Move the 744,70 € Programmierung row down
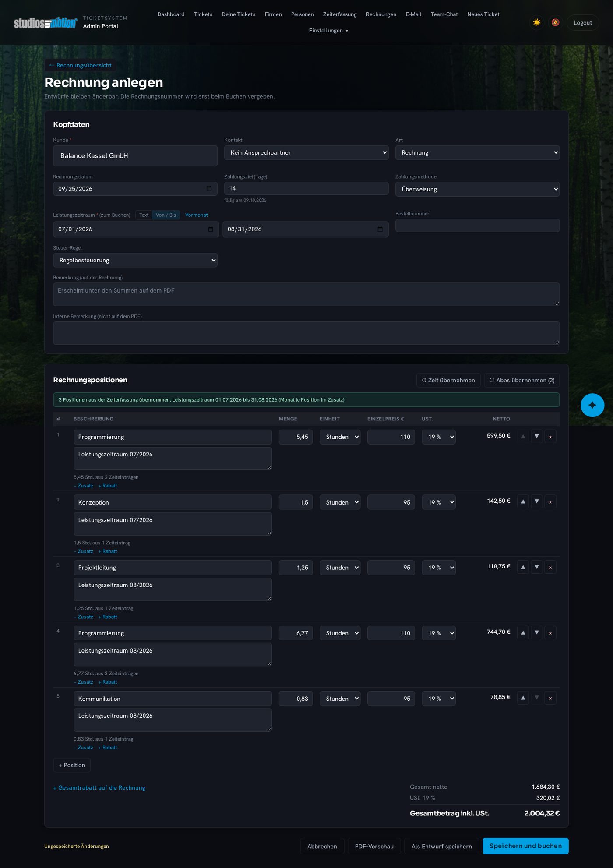Image resolution: width=613 pixels, height=868 pixels. [x=537, y=632]
